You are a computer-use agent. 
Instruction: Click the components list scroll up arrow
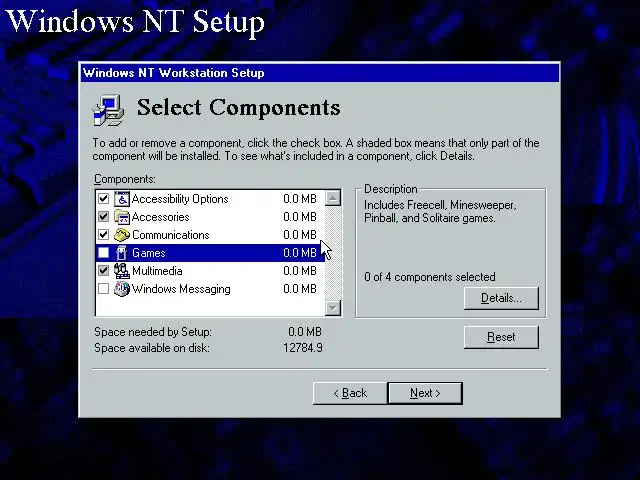[x=333, y=198]
